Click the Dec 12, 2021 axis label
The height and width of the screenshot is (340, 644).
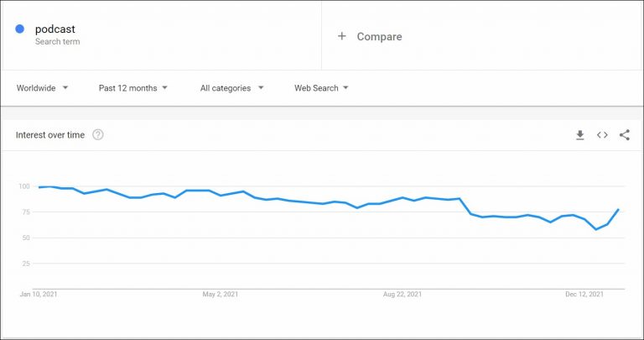pyautogui.click(x=584, y=295)
